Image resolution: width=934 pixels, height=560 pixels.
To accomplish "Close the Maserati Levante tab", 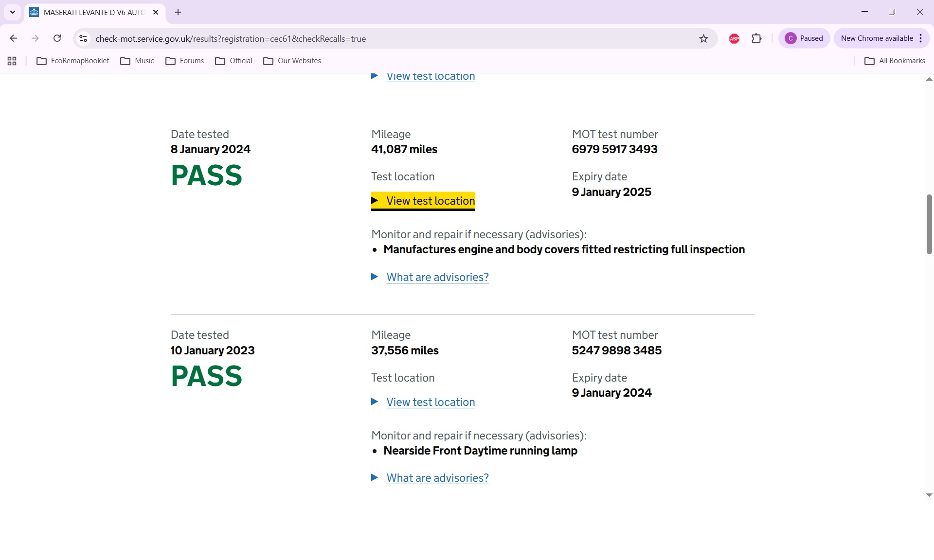I will point(156,12).
